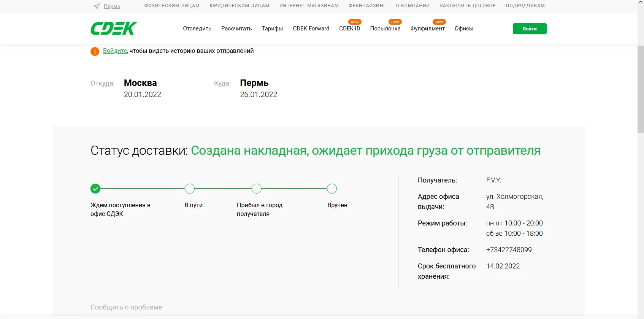644x319 pixels.
Task: Click the green checkmark step circle
Action: point(95,189)
